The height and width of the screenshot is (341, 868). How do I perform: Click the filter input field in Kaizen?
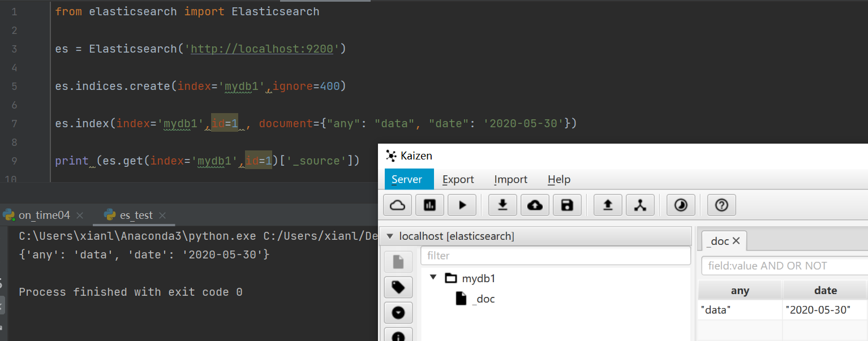pos(556,256)
